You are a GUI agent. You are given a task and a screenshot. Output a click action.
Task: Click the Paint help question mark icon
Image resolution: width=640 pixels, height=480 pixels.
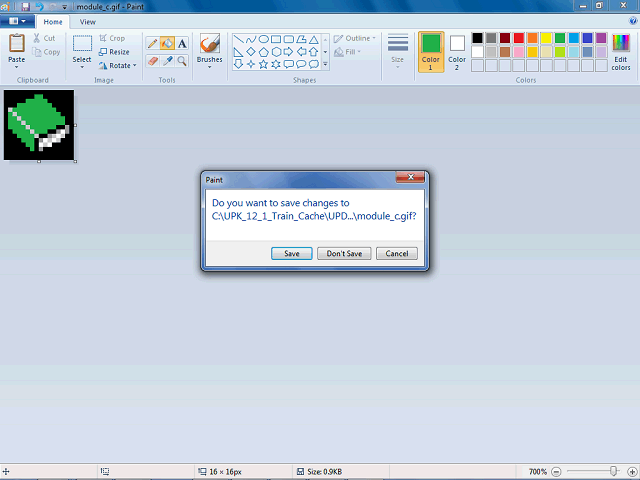click(x=633, y=21)
